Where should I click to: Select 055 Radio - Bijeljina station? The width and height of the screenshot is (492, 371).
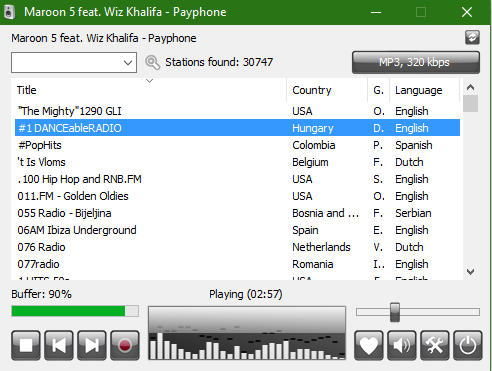click(237, 213)
